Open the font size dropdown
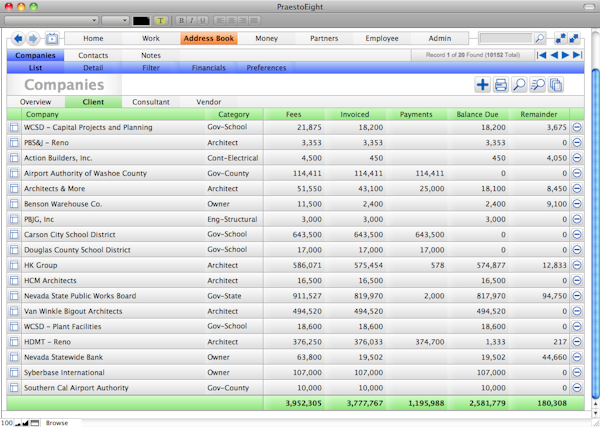The image size is (600, 427). (115, 20)
